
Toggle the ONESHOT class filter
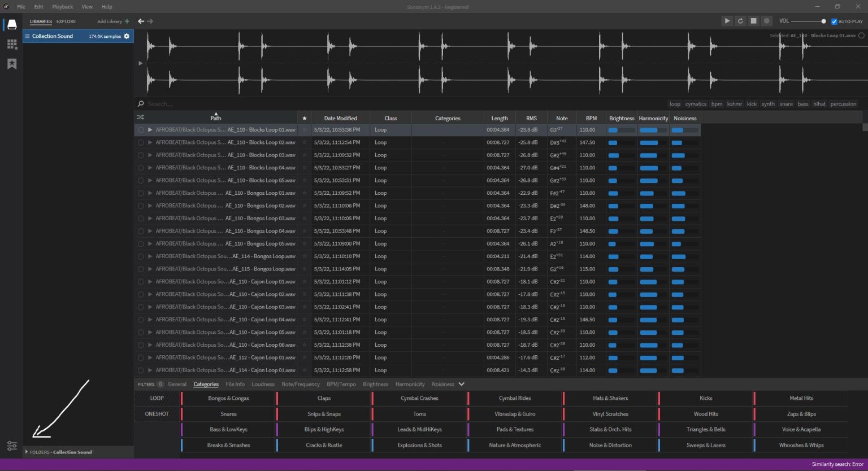point(157,414)
